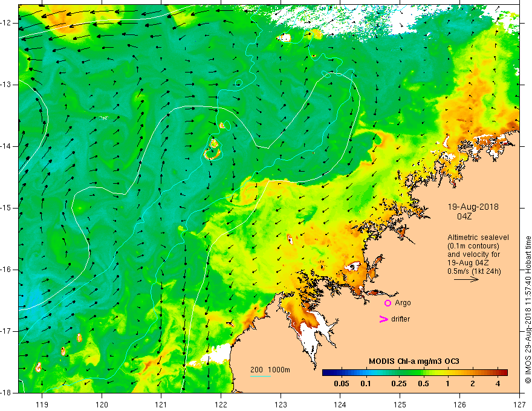Click color bar tick label 0.1

click(x=366, y=384)
